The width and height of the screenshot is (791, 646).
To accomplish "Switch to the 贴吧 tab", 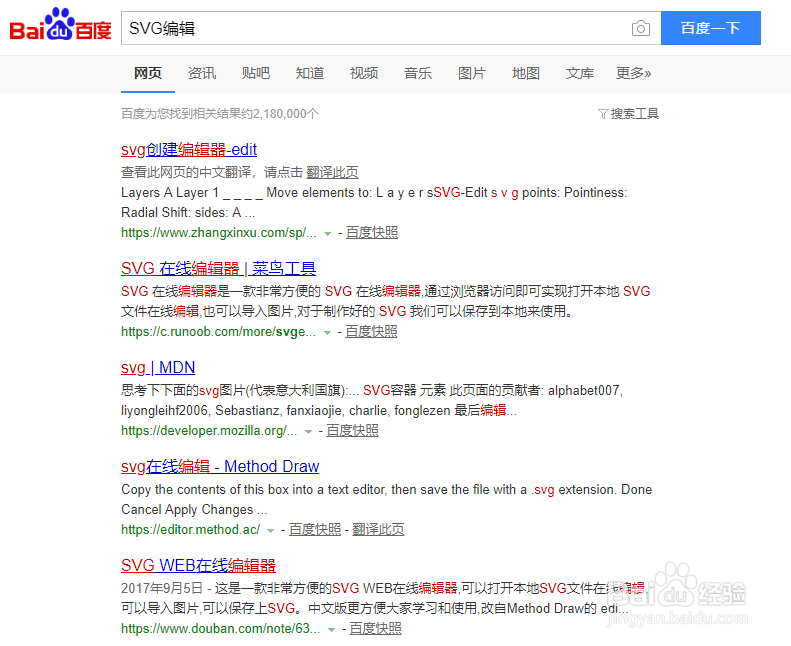I will click(x=256, y=74).
